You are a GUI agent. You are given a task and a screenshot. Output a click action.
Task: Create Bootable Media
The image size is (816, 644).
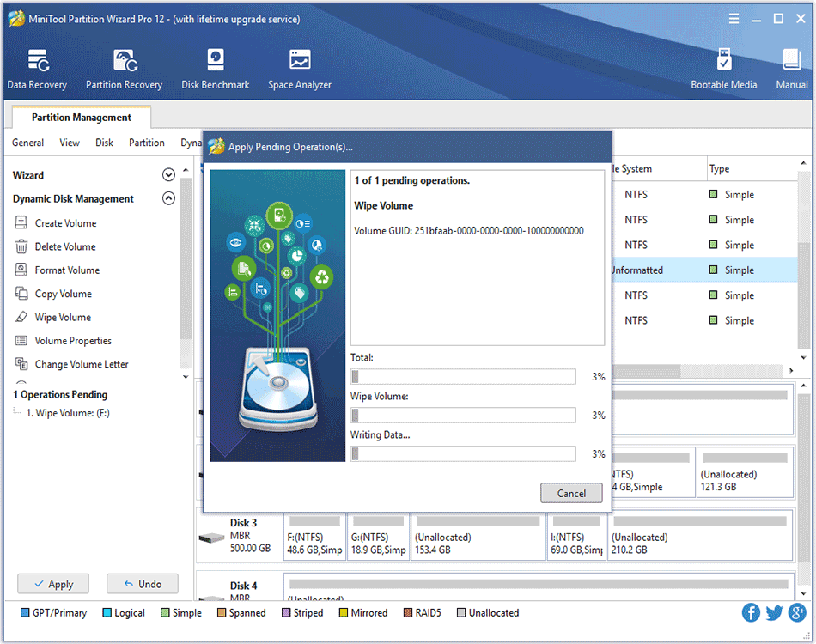[723, 70]
